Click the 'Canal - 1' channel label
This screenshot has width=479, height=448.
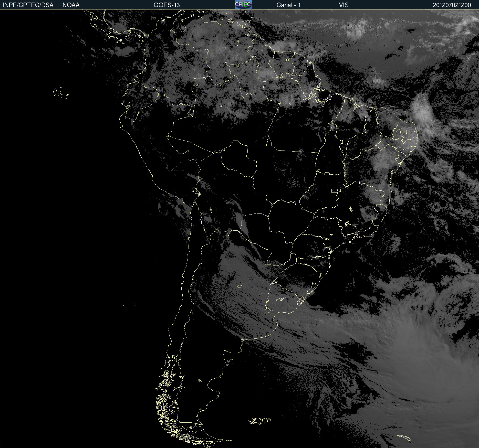tap(289, 5)
